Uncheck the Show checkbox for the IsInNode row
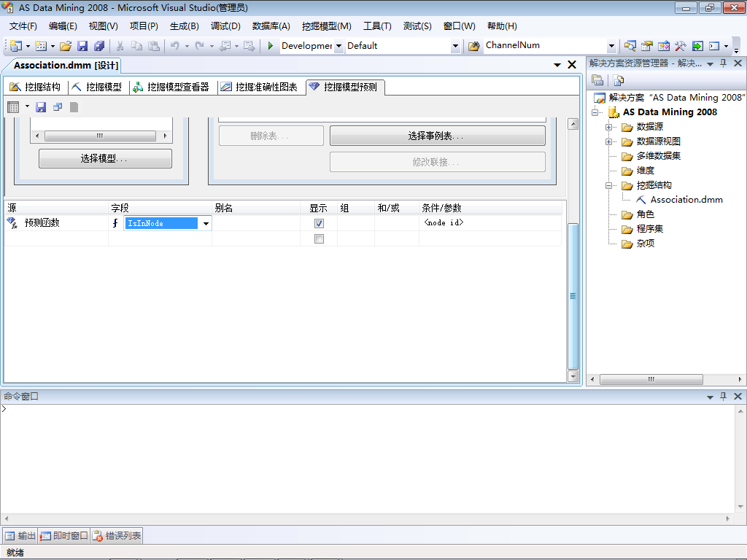747x560 pixels. point(320,223)
